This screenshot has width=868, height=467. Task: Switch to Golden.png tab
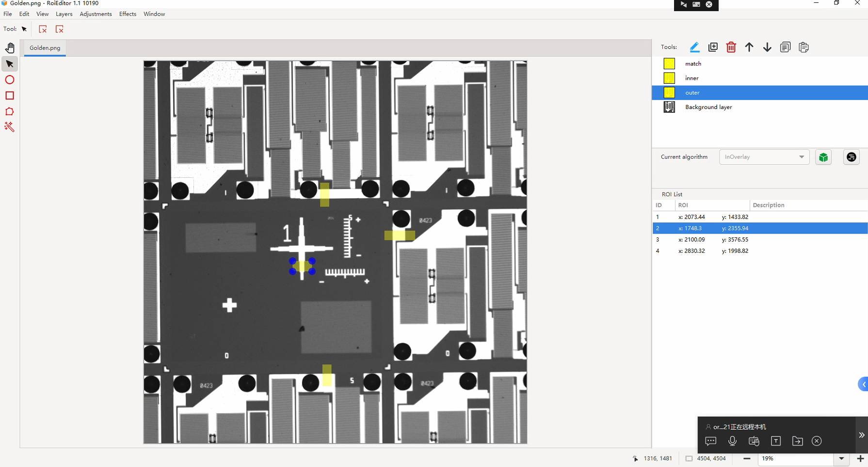pyautogui.click(x=45, y=48)
